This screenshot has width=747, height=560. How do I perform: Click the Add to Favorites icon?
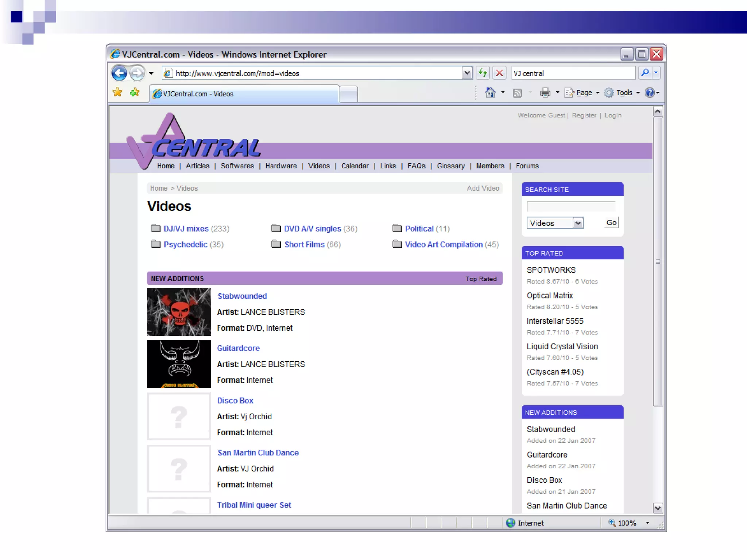click(135, 92)
